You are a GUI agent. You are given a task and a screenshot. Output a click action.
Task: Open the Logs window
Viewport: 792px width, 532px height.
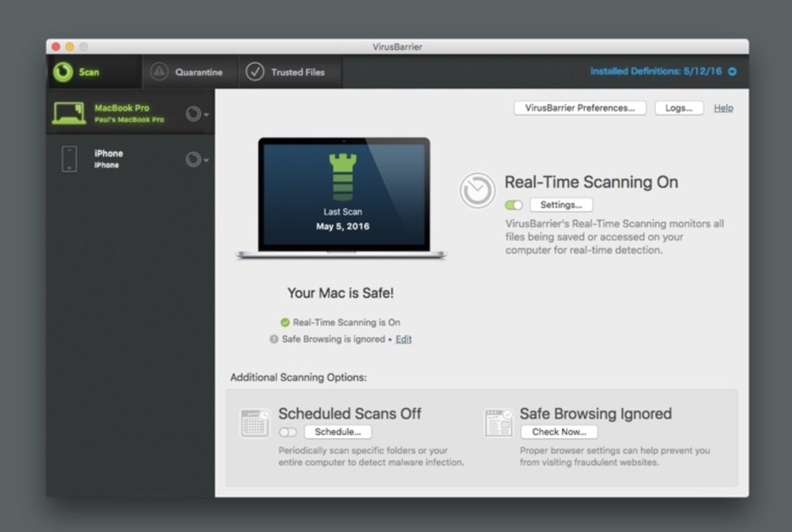[x=679, y=108]
